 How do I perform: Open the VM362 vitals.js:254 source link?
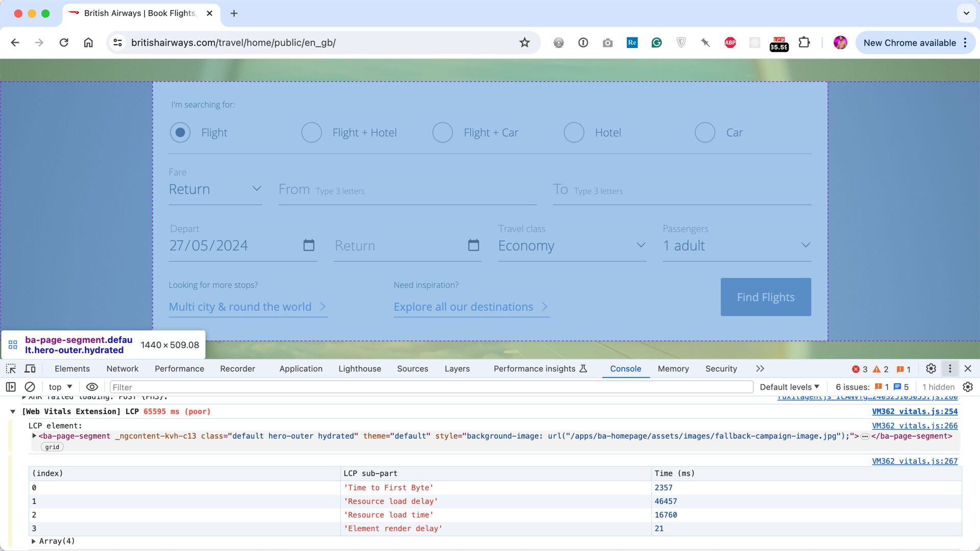tap(915, 411)
